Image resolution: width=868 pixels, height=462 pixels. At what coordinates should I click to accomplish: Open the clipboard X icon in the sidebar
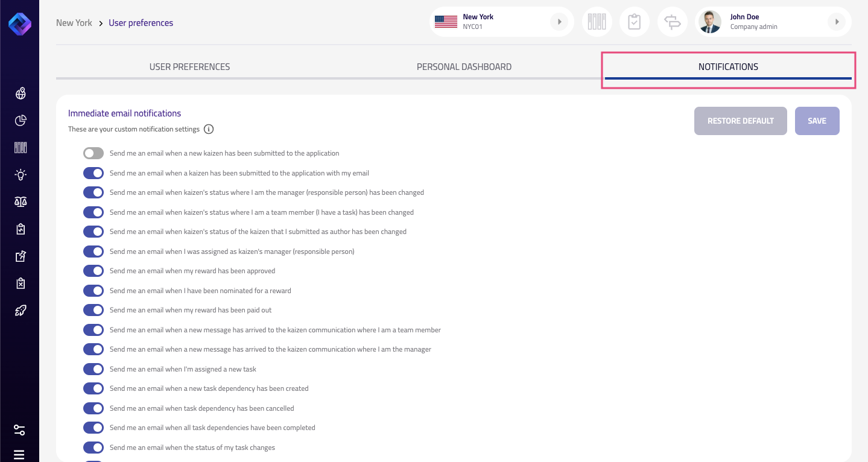21,283
